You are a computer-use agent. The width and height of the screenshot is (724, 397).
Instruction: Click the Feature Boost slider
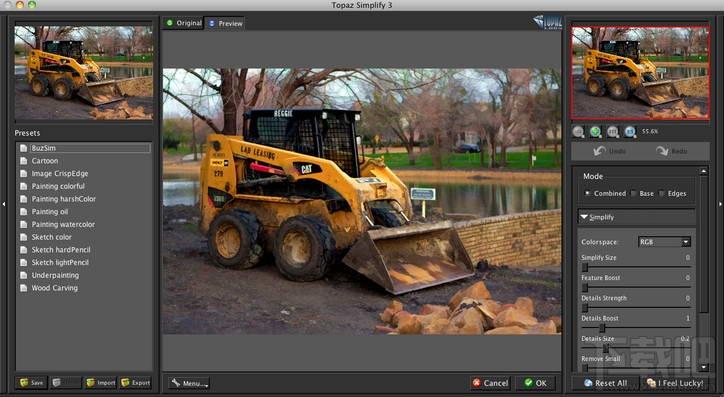click(x=636, y=288)
